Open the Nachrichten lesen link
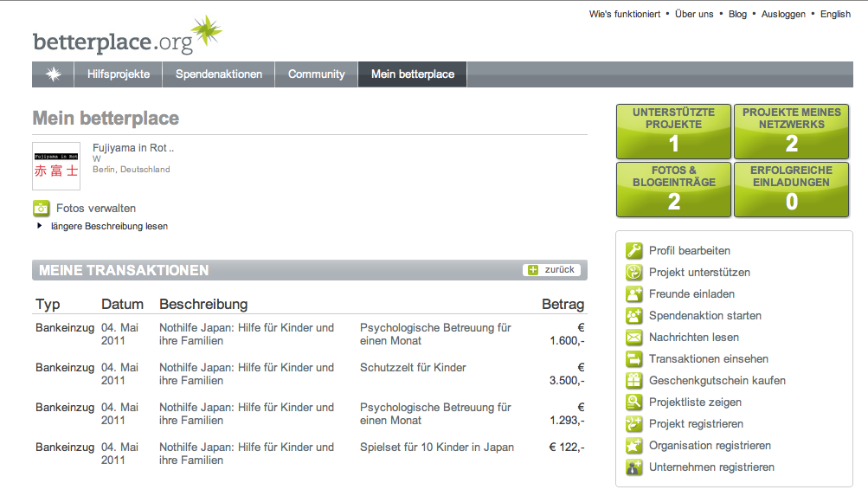Image resolution: width=868 pixels, height=496 pixels. pyautogui.click(x=694, y=337)
